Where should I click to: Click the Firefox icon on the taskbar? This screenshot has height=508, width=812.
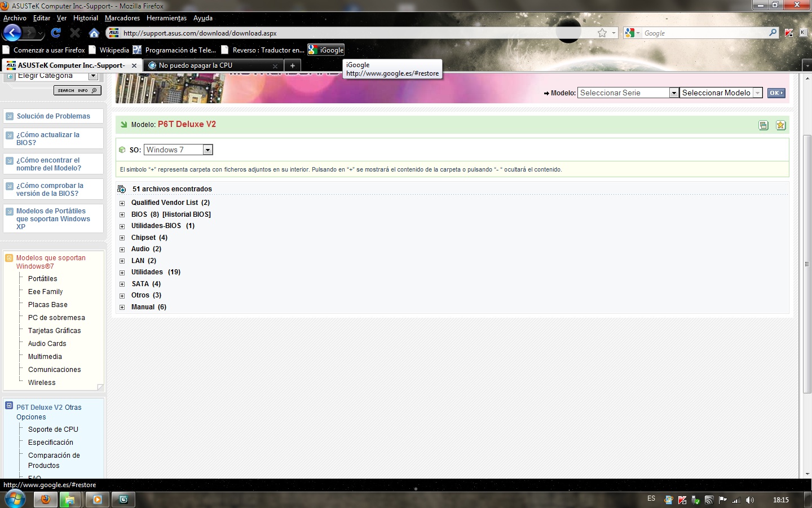click(46, 500)
